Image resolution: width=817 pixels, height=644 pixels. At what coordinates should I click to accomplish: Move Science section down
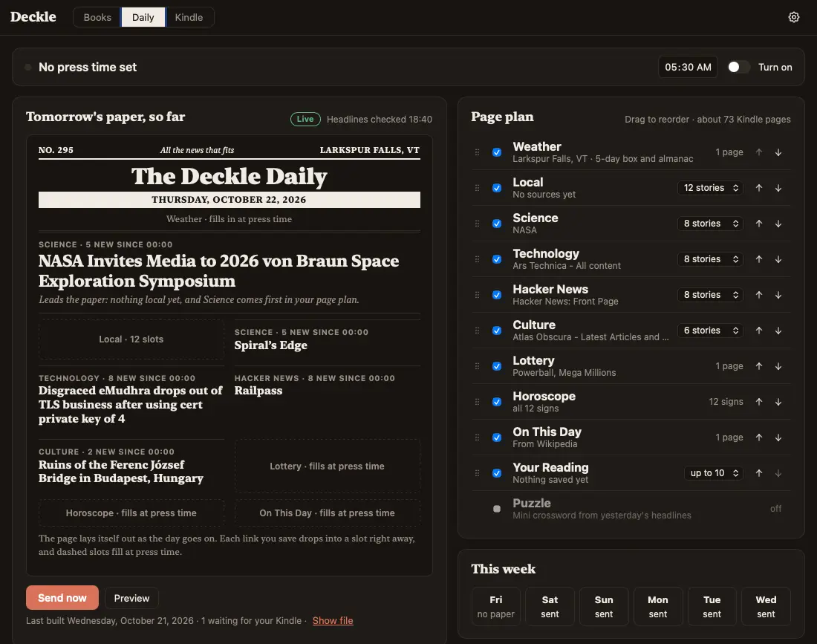click(778, 224)
